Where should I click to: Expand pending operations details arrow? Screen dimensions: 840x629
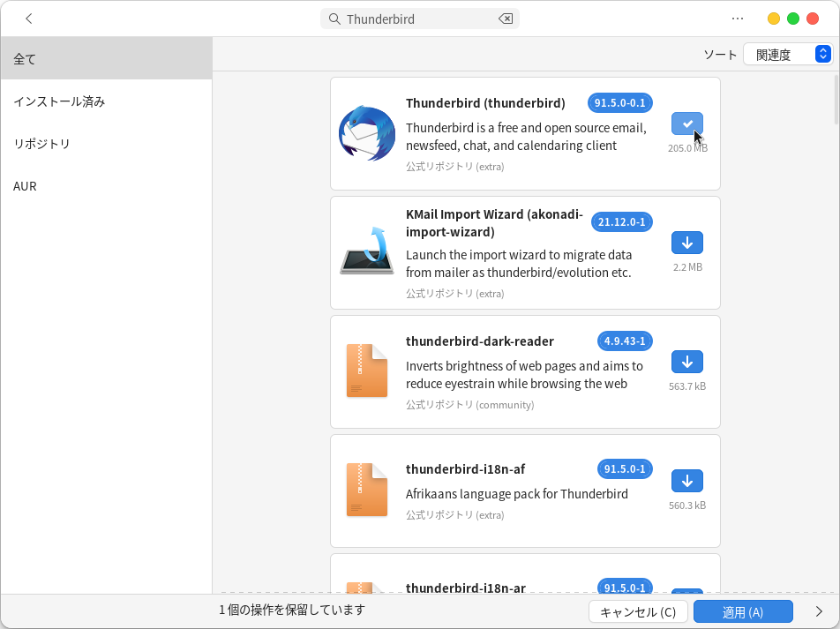pyautogui.click(x=818, y=611)
